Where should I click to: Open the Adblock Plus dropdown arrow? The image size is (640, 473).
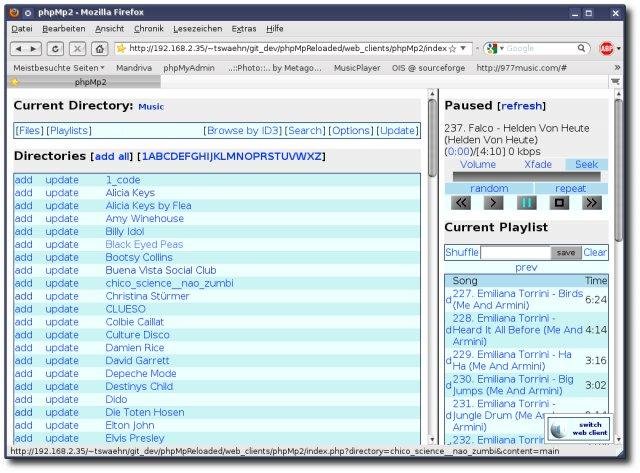[x=619, y=49]
